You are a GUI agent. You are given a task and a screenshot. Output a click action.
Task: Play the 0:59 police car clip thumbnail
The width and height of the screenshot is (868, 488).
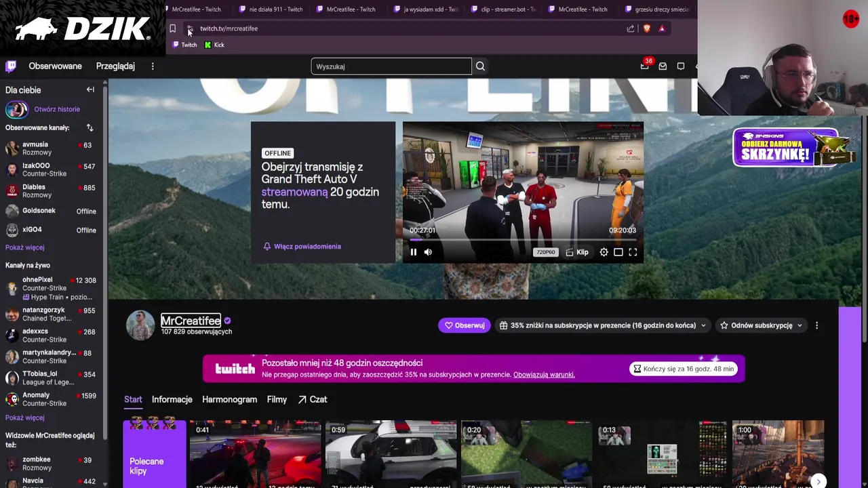[391, 454]
